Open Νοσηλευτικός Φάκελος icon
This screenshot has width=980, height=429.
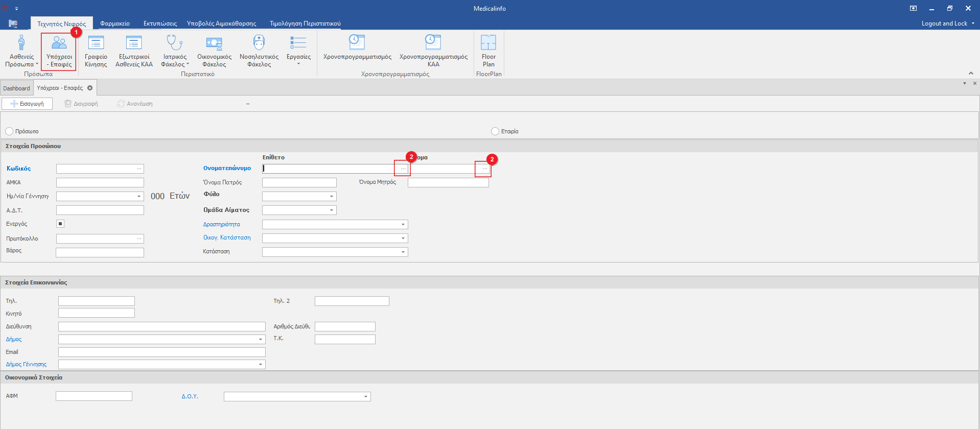click(259, 43)
